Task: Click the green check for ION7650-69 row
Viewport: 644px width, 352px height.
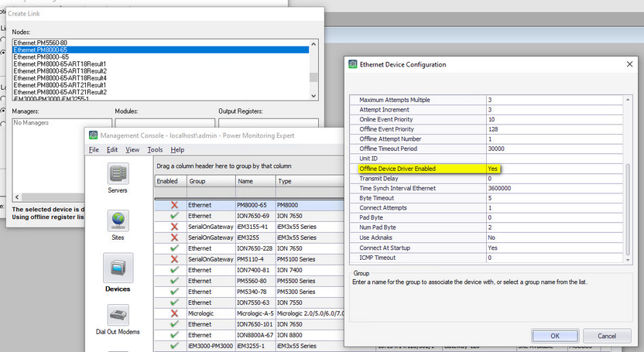Action: point(175,216)
